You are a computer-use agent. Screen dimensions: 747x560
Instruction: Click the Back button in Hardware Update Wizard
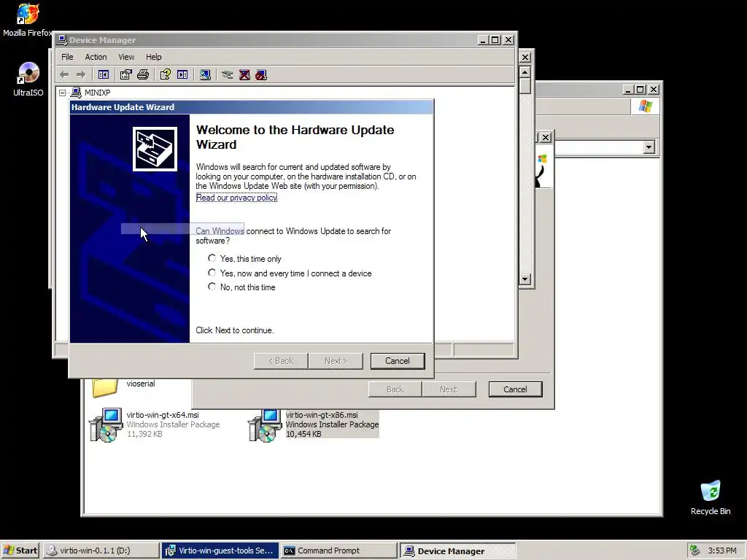click(x=281, y=361)
